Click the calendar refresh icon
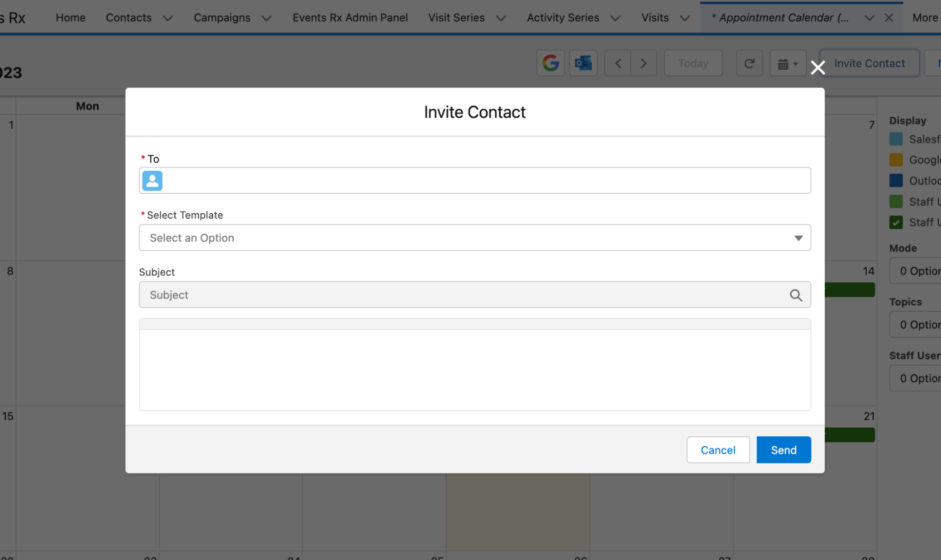 click(749, 63)
